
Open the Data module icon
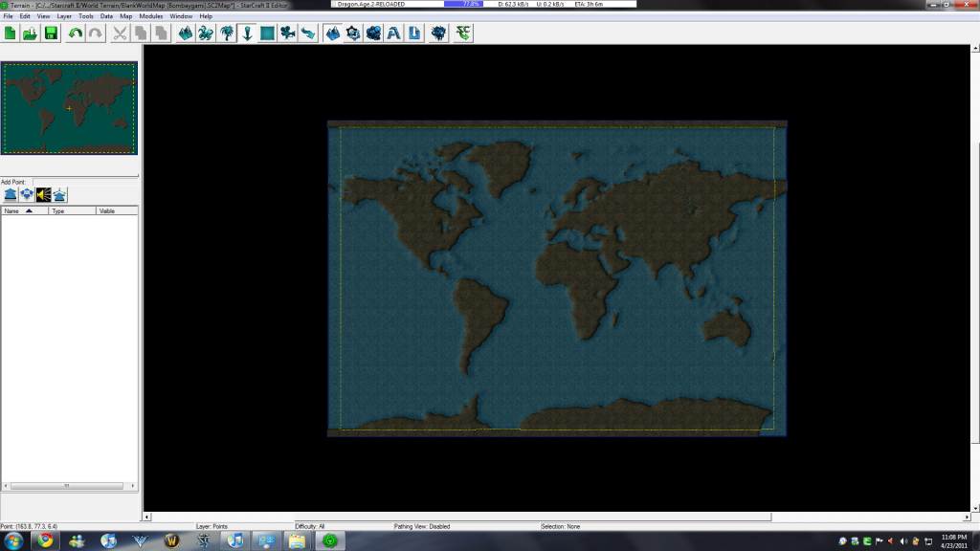[373, 33]
